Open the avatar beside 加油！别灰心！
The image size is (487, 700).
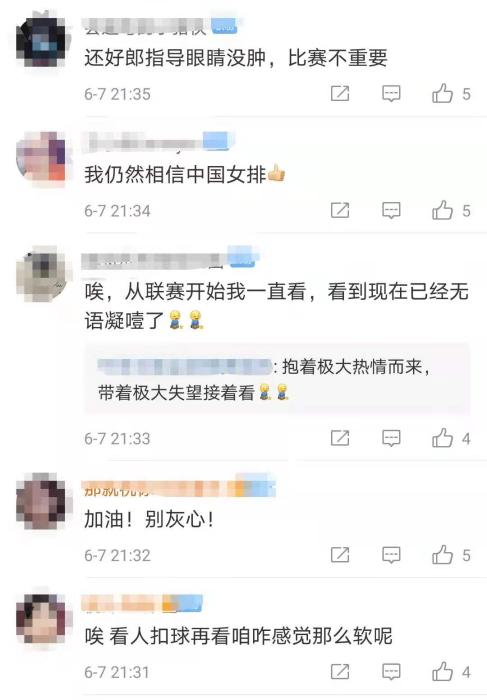pos(42,501)
